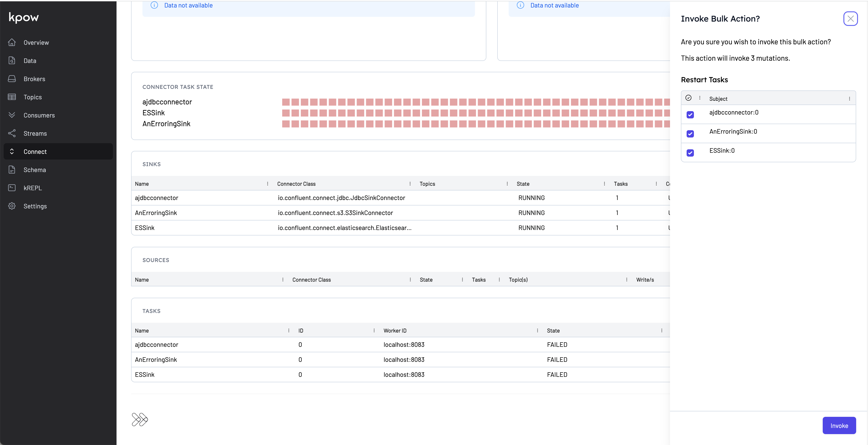The height and width of the screenshot is (445, 868).
Task: Open the ESSink connector from the Sinks table
Action: pyautogui.click(x=144, y=227)
